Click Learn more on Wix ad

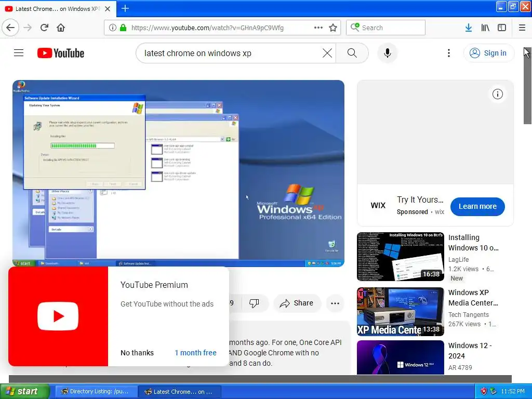(477, 206)
